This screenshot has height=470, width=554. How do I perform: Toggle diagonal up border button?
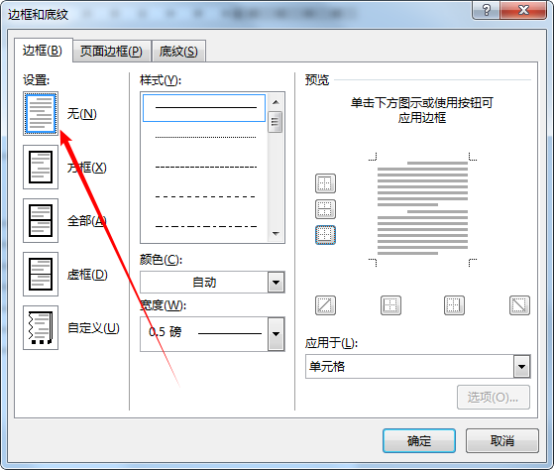coord(325,305)
